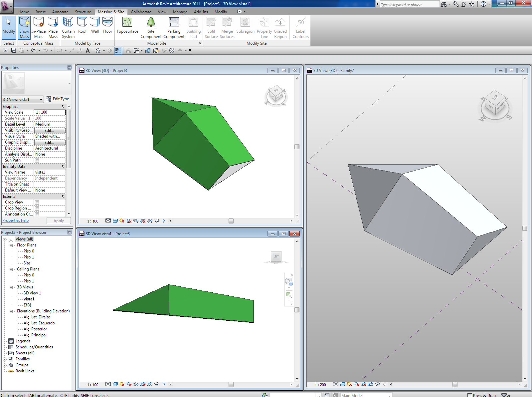Collapse the Floor Plans tree node
This screenshot has height=397, width=532.
point(11,245)
